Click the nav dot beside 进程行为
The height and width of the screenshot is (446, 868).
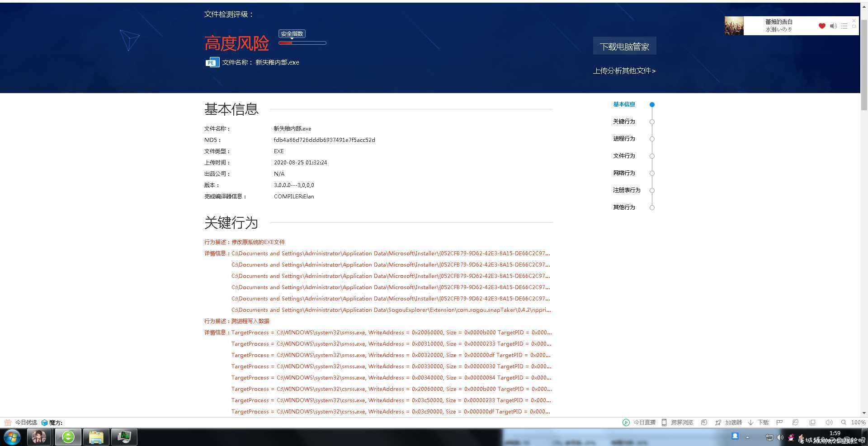[652, 139]
